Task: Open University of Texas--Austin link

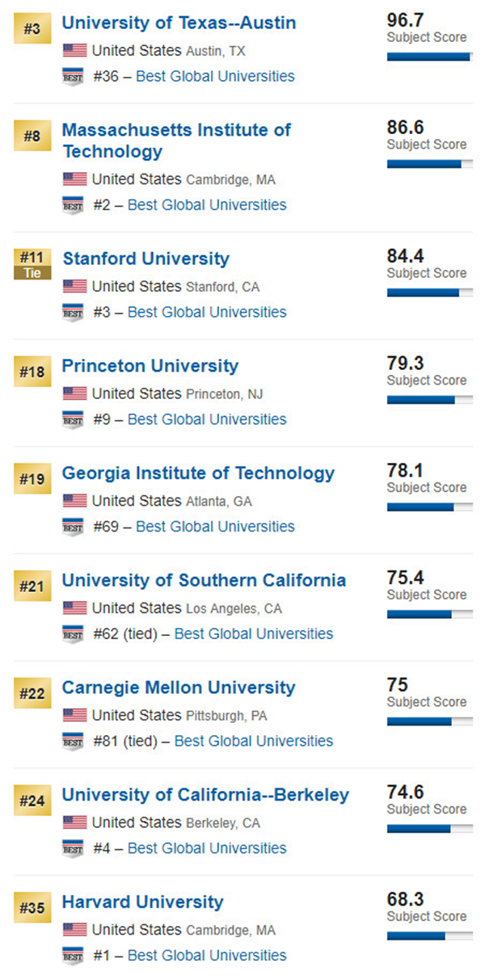Action: point(179,23)
